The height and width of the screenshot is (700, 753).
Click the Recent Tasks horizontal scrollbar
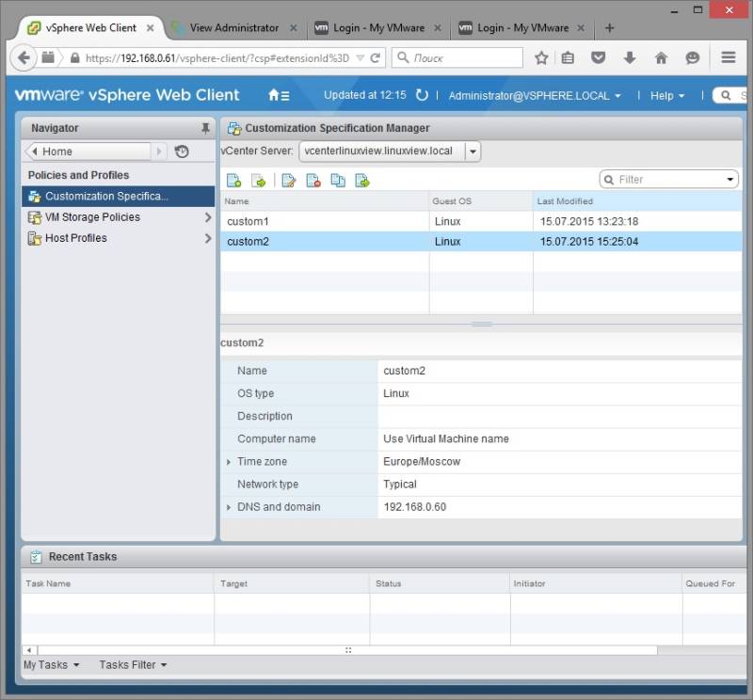[347, 650]
